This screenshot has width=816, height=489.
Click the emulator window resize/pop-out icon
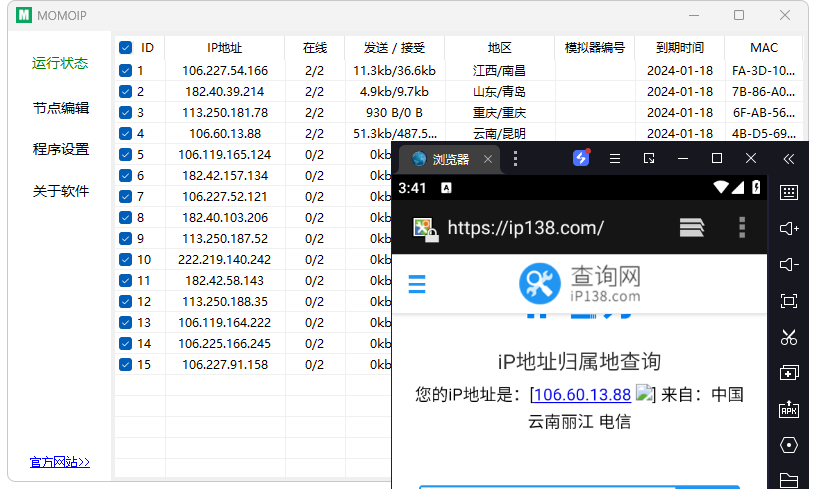pyautogui.click(x=648, y=159)
